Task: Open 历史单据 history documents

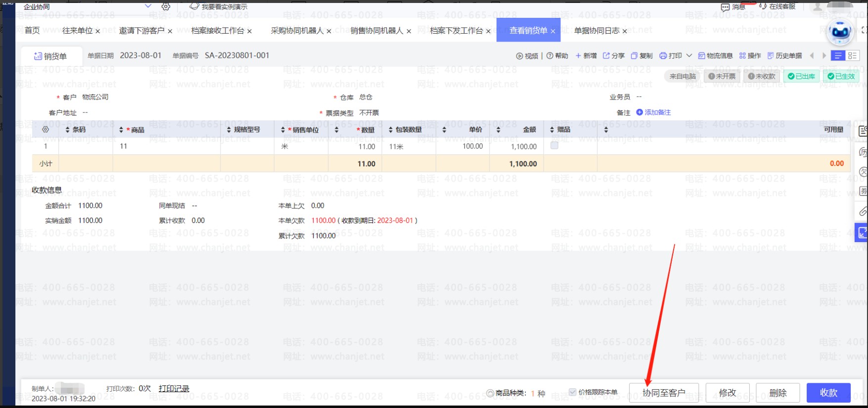Action: (784, 56)
